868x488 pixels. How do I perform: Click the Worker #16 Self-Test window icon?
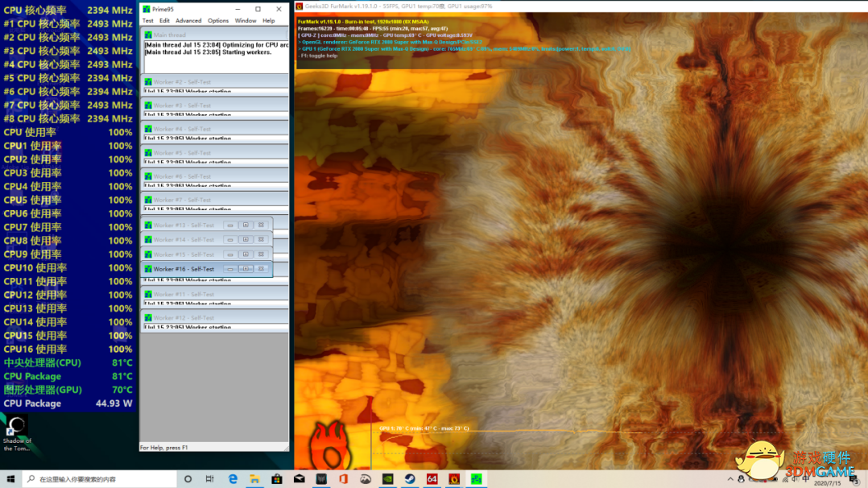click(148, 269)
